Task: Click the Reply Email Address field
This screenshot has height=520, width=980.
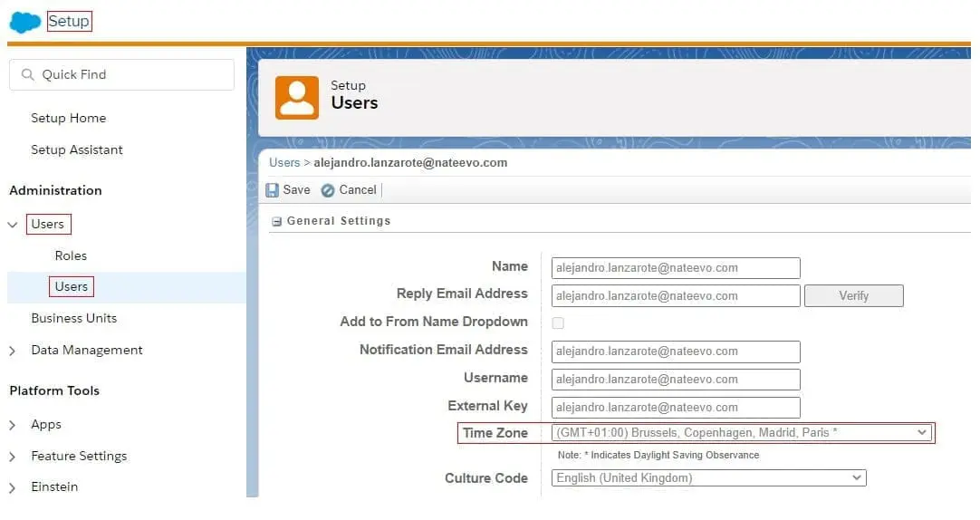Action: 676,295
